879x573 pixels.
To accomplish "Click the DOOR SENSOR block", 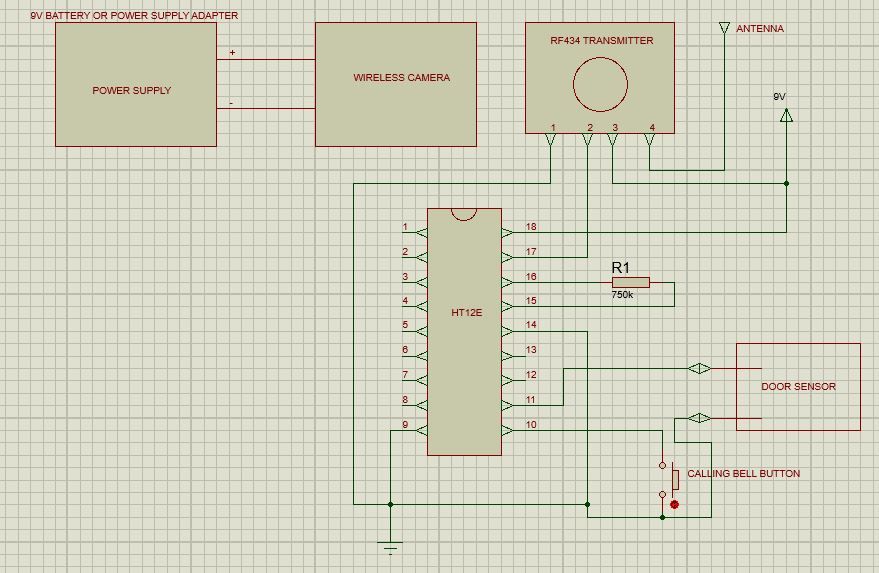I will tap(798, 387).
